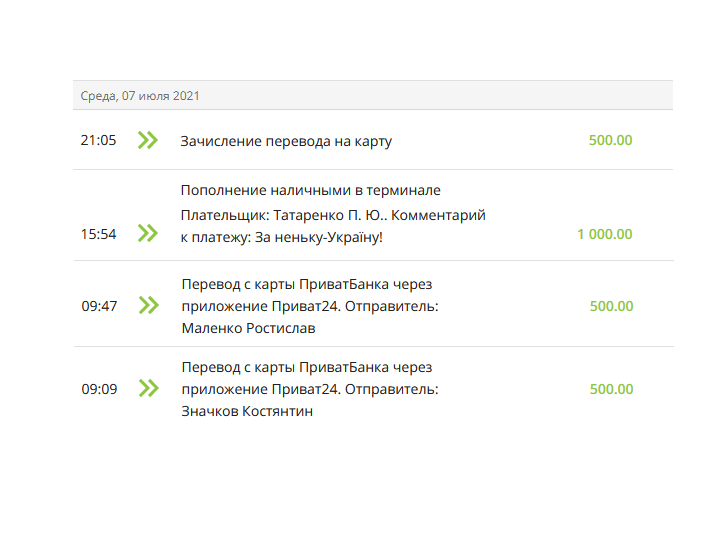Screen dimensions: 718x537
Task: Click the 1 000.00 deposit amount
Action: coord(604,234)
